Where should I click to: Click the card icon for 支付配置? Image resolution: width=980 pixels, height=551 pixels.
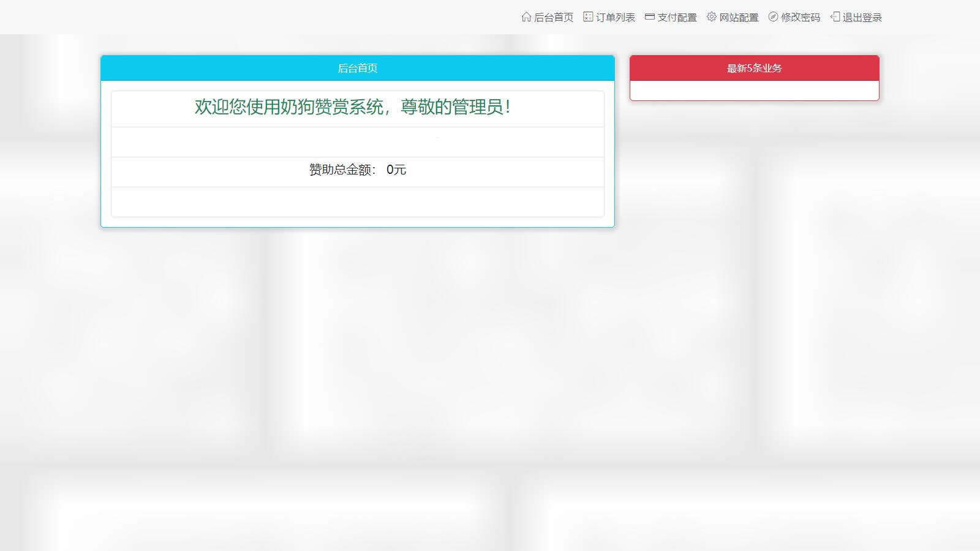point(650,17)
